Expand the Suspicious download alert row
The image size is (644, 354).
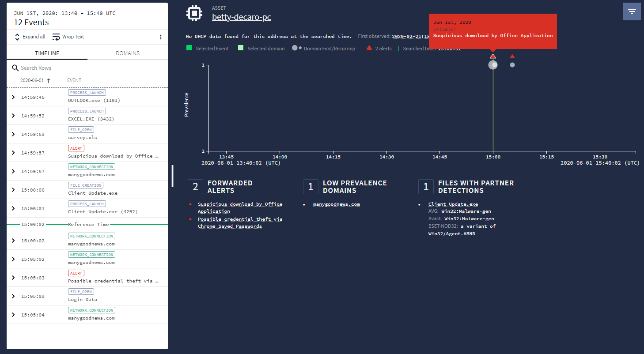tap(13, 152)
